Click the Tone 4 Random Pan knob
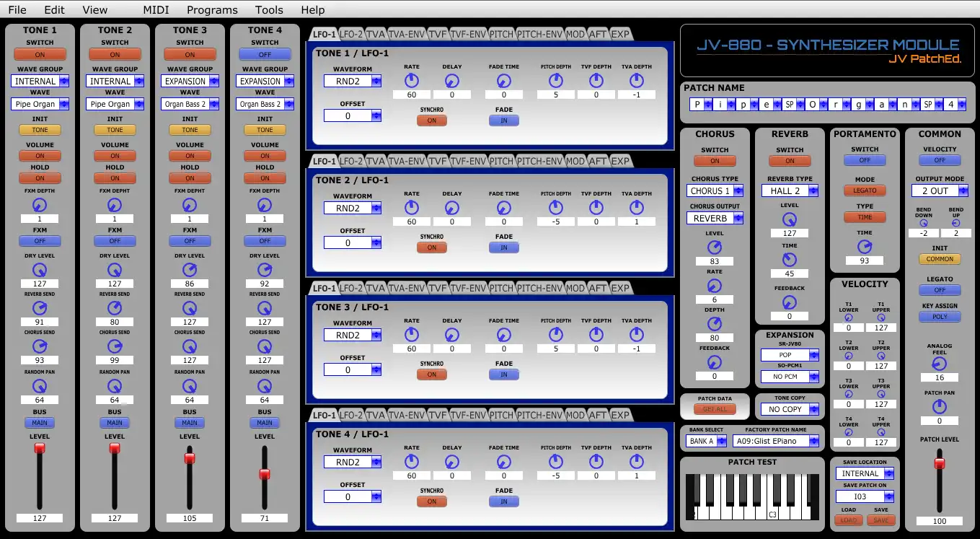 pos(265,385)
